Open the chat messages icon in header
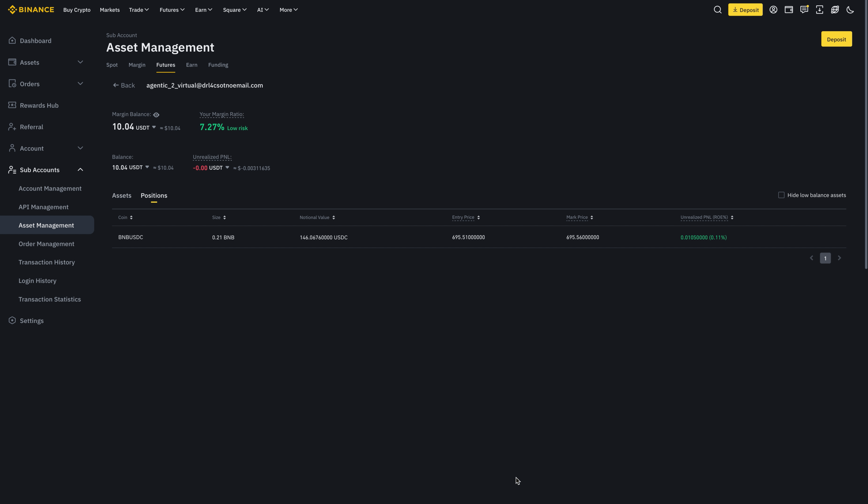The image size is (868, 504). coord(804,10)
